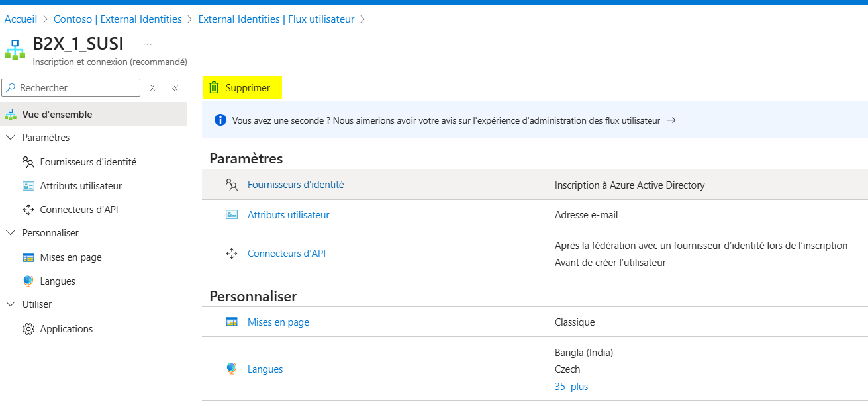Open External Identities | Flux utilisateur breadcrumb
The image size is (868, 417).
coord(277,19)
